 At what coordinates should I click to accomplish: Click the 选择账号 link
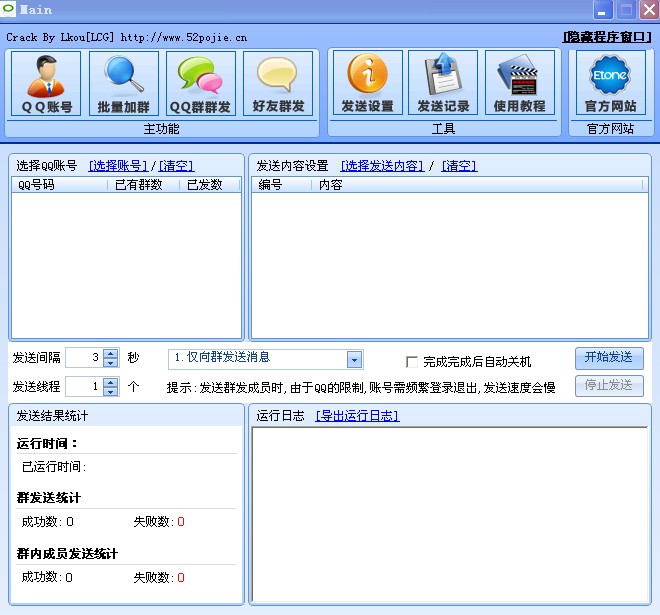118,166
